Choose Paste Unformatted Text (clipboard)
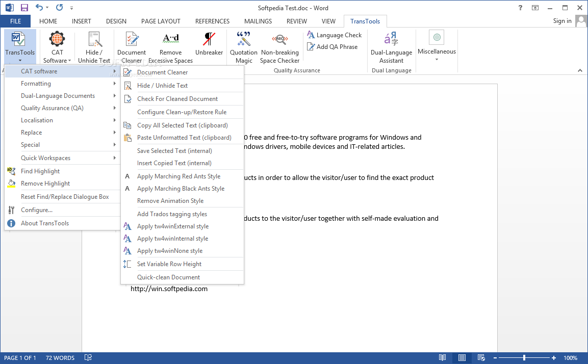 [x=182, y=138]
